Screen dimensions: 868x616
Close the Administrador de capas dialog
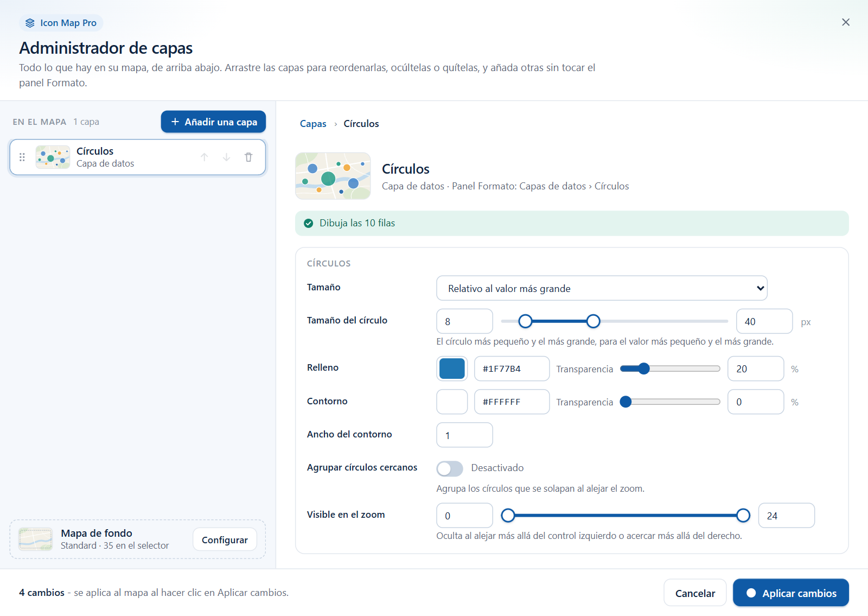point(846,22)
